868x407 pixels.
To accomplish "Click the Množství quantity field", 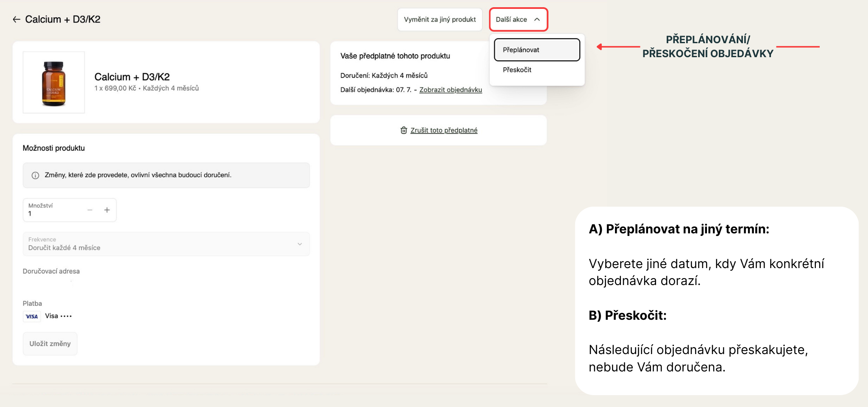I will point(53,210).
